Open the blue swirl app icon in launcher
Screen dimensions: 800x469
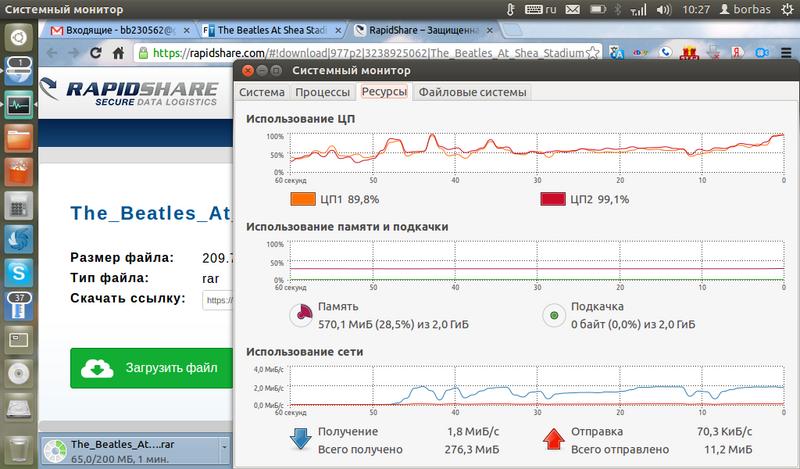click(19, 239)
